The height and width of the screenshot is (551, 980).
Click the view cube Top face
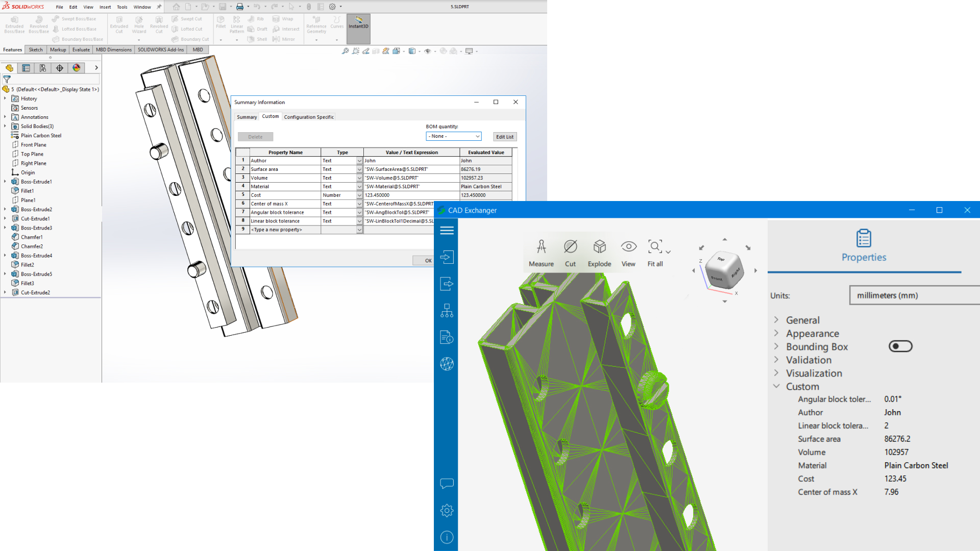[721, 259]
